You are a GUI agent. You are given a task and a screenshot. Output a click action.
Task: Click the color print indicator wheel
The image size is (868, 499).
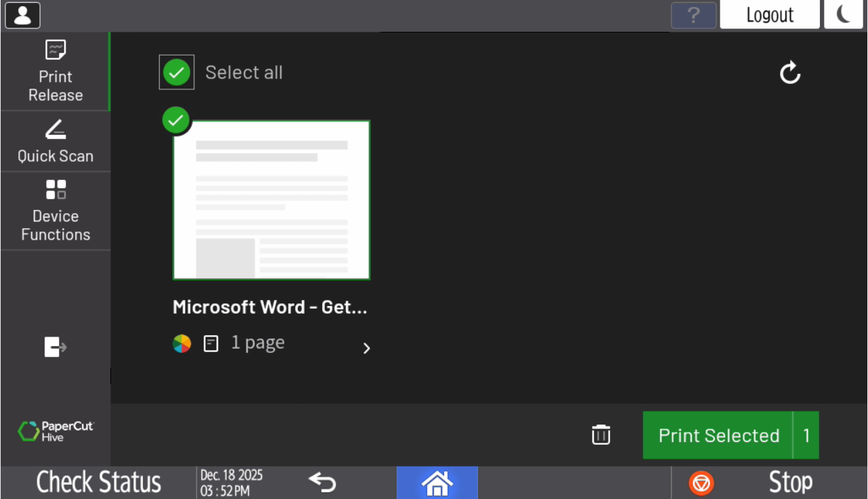(x=181, y=344)
